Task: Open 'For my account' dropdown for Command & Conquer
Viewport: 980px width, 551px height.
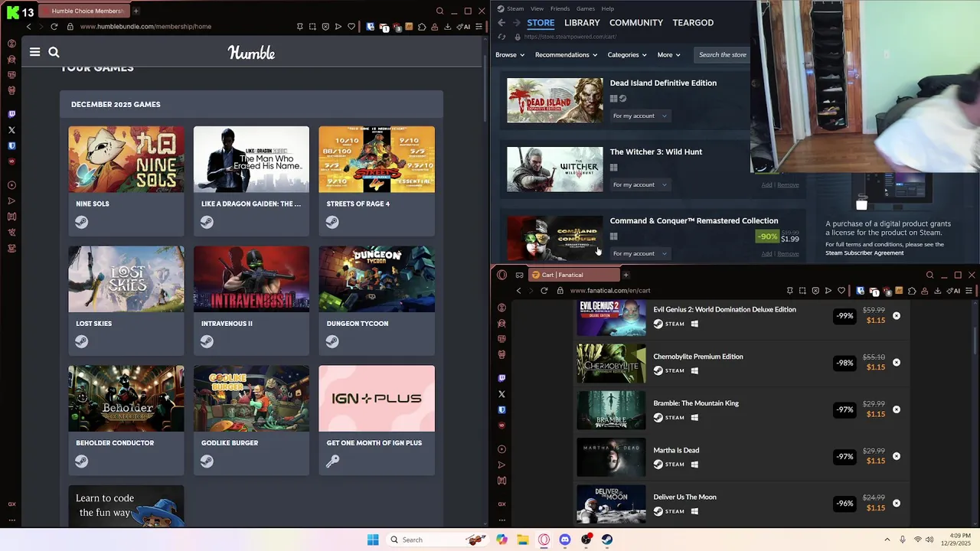Action: coord(640,253)
